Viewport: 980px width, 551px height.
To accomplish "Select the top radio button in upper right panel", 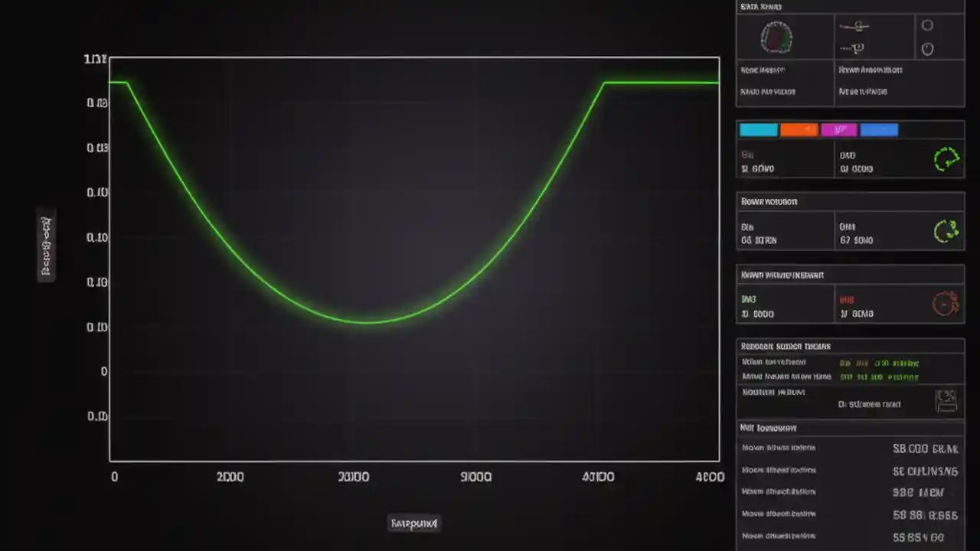I will [x=927, y=25].
